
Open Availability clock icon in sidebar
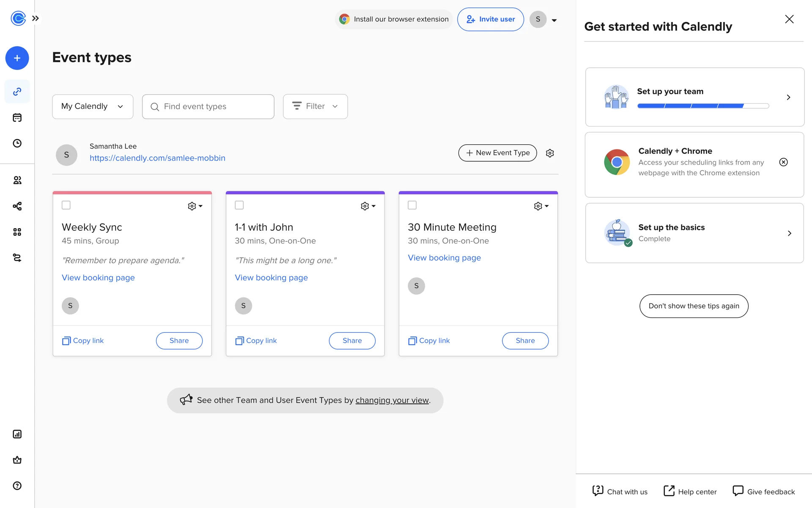tap(17, 143)
